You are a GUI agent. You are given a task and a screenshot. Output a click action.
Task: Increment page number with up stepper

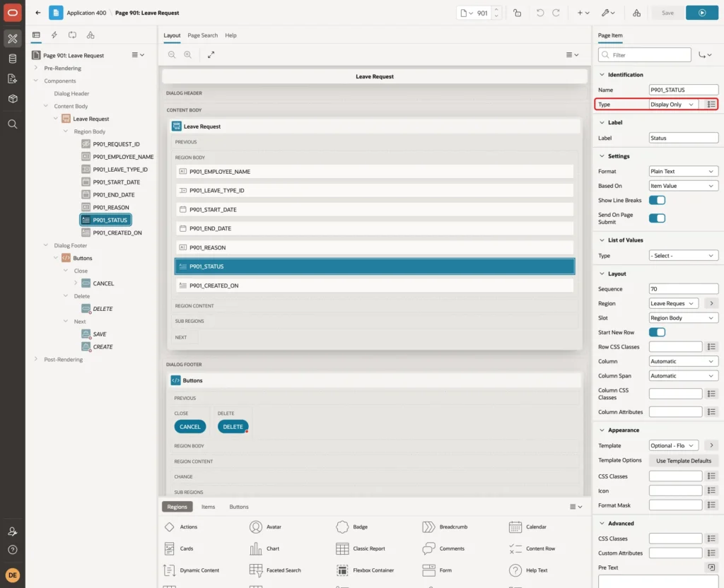pos(496,10)
